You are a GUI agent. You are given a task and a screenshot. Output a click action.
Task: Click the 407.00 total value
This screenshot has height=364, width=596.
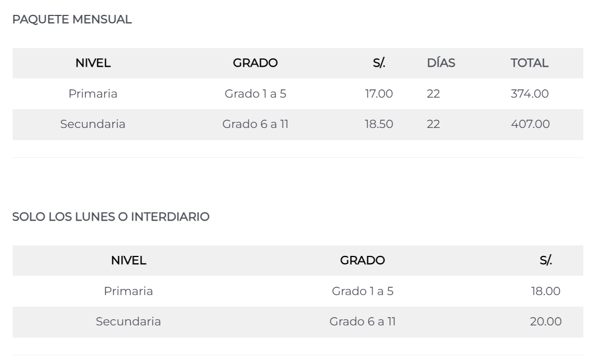coord(530,124)
